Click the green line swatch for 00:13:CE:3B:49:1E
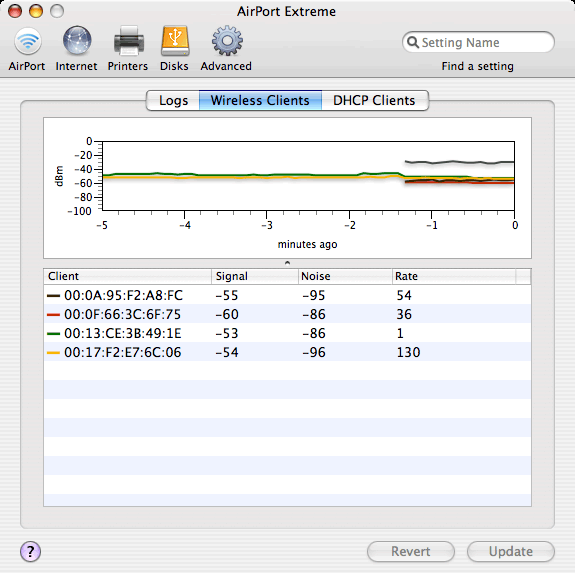 coord(54,334)
